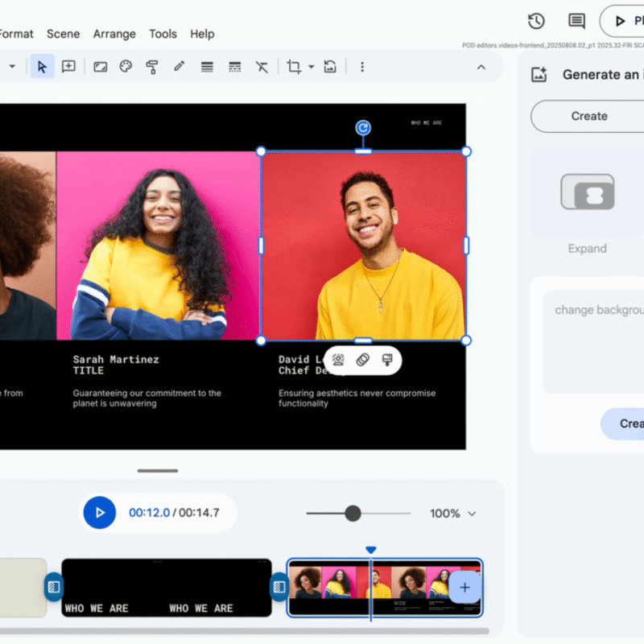Open version history from the top bar
The width and height of the screenshot is (644, 644).
(x=536, y=21)
